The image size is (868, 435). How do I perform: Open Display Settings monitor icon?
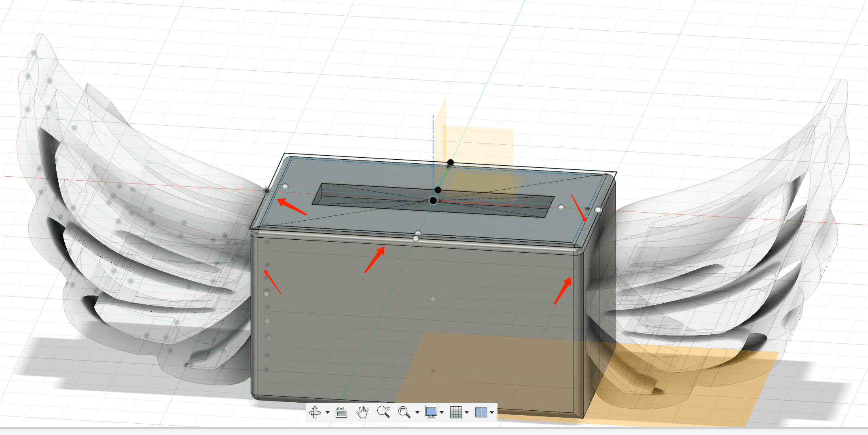coord(431,412)
